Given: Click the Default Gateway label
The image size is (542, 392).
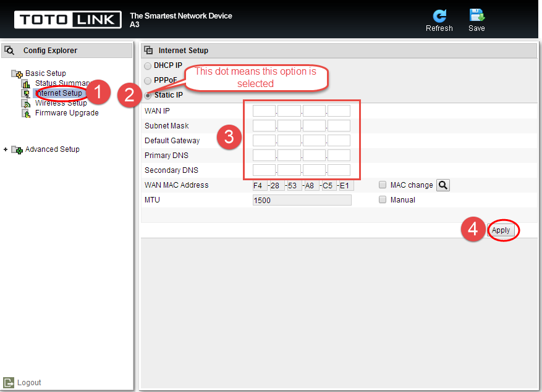Looking at the screenshot, I should pos(172,141).
